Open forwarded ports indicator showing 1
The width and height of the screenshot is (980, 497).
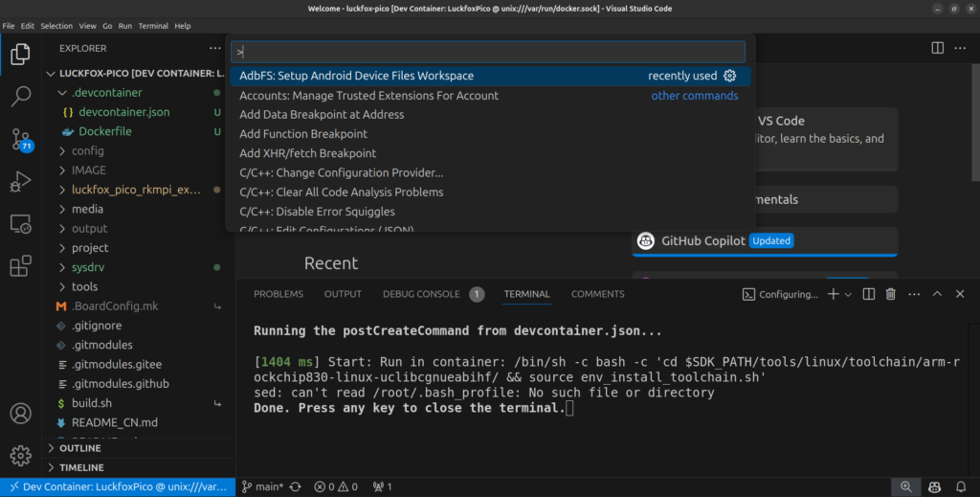point(382,487)
